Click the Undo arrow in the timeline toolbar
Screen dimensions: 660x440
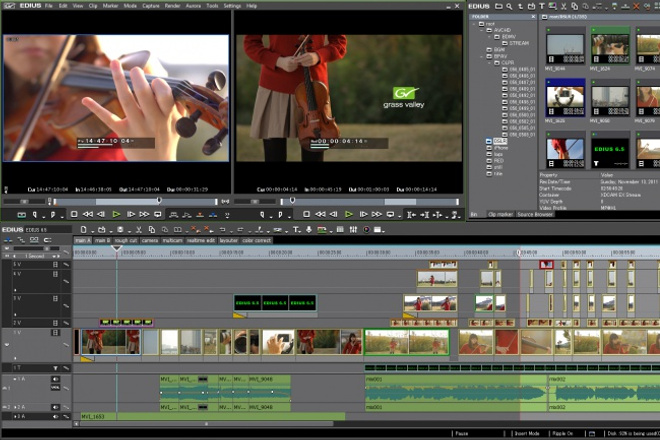[222, 229]
